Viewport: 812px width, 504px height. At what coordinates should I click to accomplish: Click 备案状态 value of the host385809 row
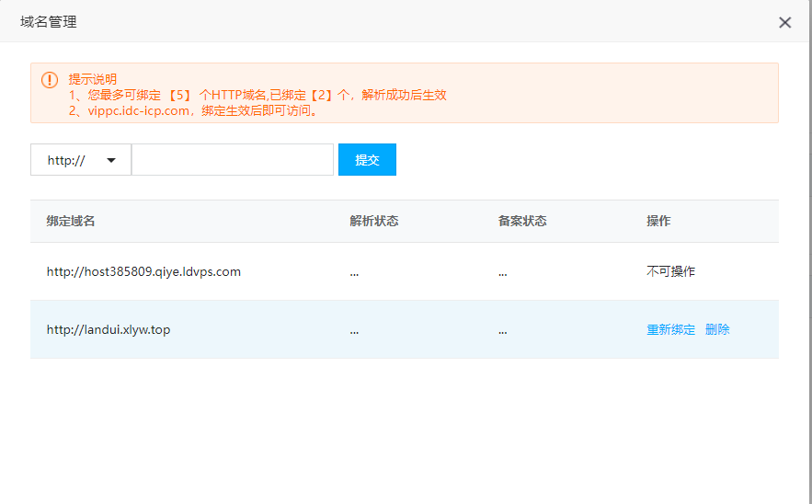coord(502,273)
